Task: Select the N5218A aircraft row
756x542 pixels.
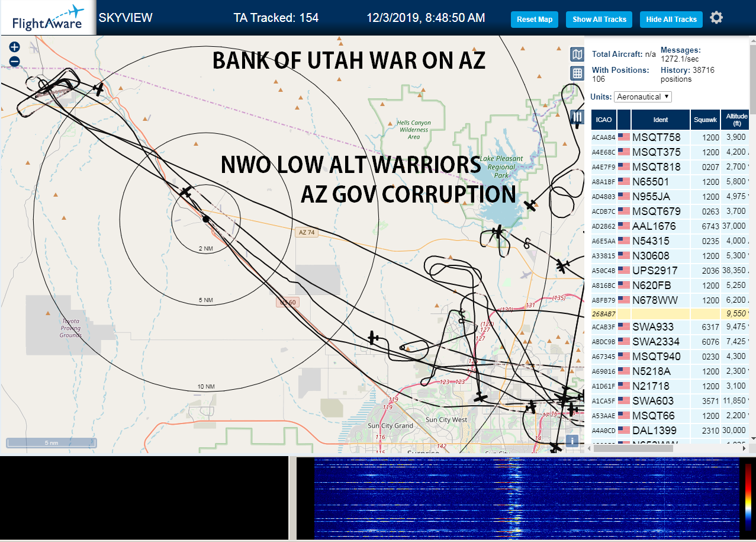Action: click(671, 371)
